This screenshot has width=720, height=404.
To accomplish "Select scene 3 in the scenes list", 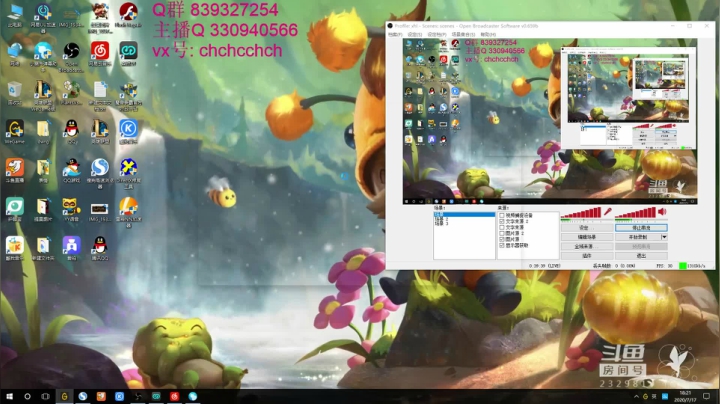I will pos(464,224).
